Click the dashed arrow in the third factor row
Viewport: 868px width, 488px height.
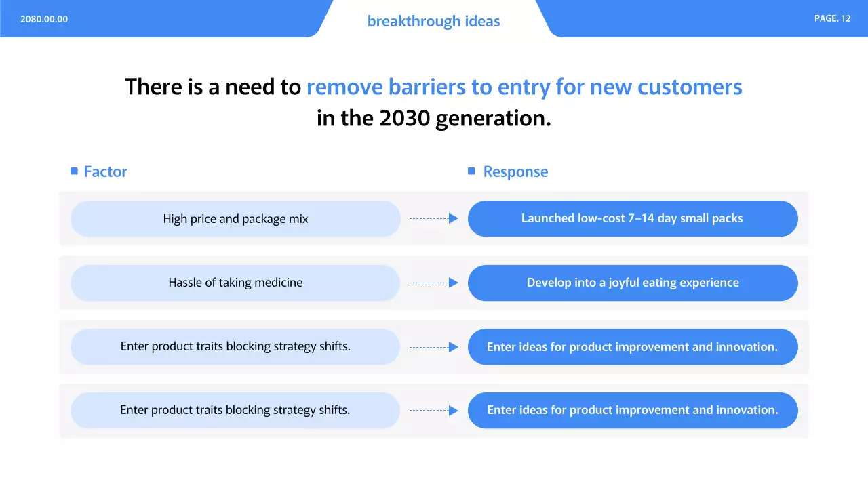[x=434, y=347]
